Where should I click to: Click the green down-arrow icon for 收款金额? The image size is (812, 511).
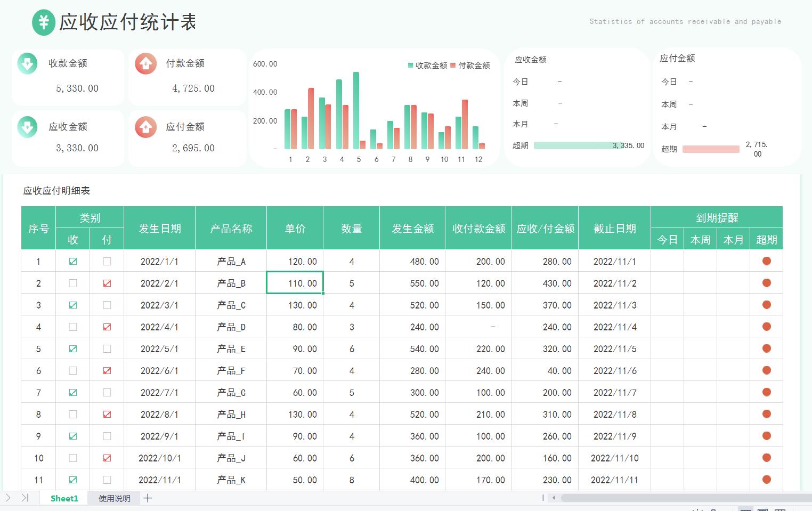tap(26, 63)
